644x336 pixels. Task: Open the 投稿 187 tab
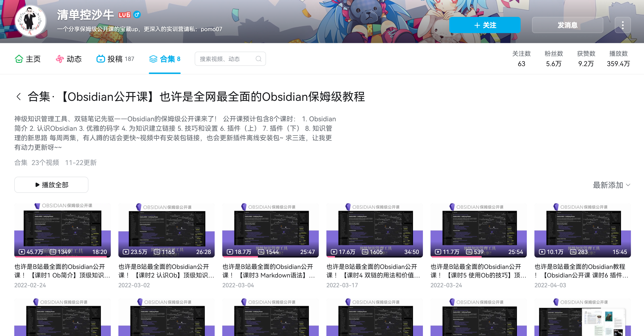click(115, 59)
